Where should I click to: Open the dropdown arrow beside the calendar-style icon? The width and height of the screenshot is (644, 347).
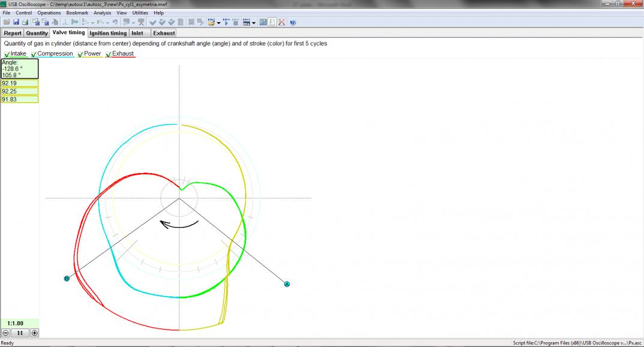point(254,23)
